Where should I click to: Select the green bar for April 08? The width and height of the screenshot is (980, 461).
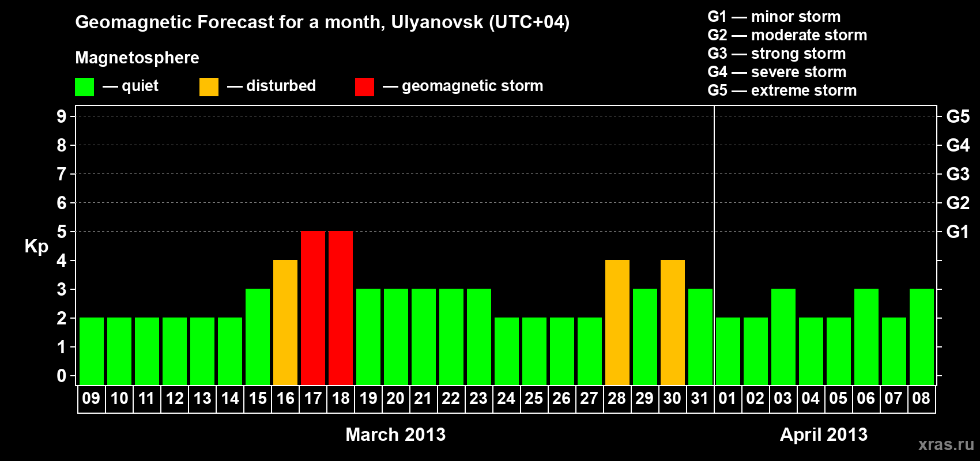point(922,337)
